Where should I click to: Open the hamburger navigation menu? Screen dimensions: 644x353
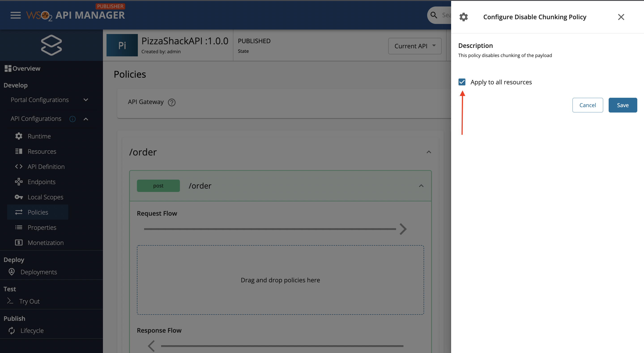(x=15, y=15)
